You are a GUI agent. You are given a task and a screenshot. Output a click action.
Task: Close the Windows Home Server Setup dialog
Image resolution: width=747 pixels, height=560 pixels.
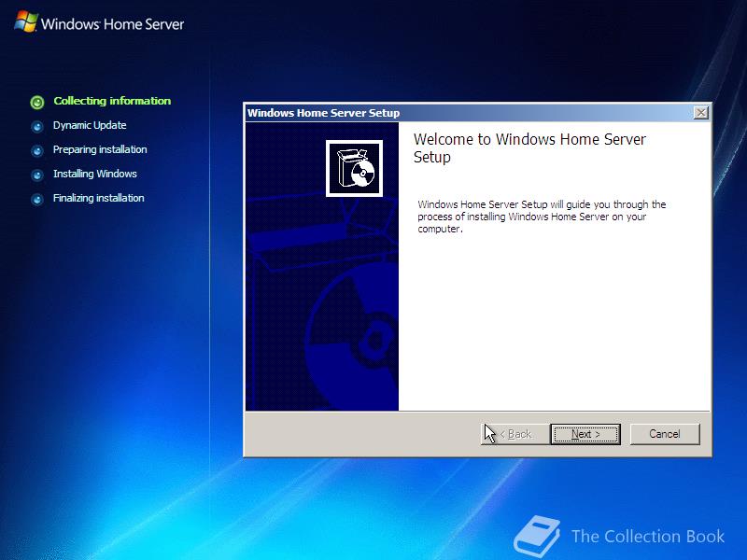pos(701,113)
